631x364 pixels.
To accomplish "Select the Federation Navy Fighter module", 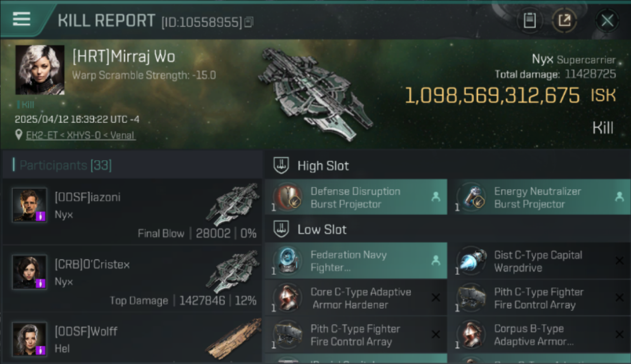I will (356, 261).
